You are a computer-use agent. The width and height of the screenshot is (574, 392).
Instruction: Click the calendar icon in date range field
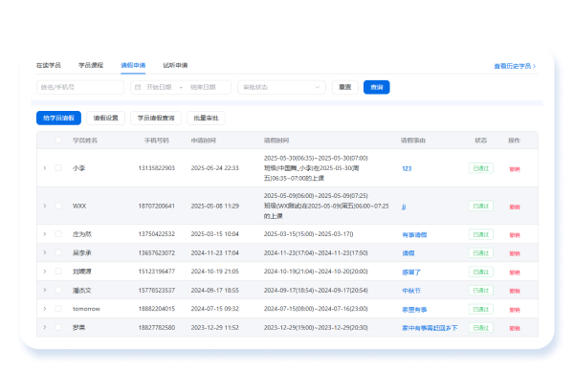click(x=138, y=87)
